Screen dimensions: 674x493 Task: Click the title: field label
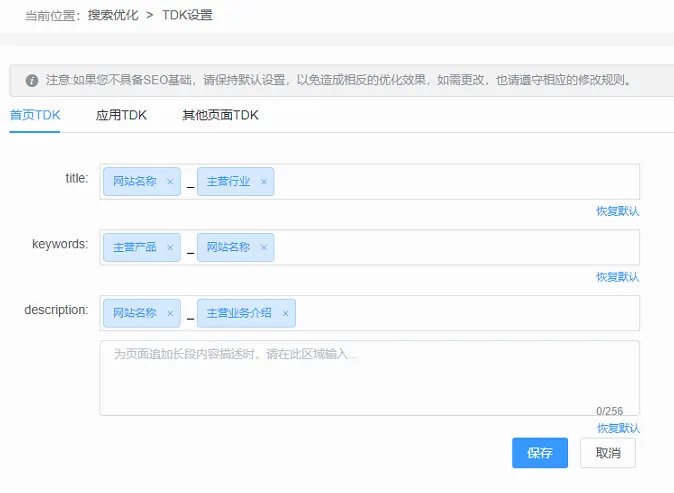click(x=77, y=178)
